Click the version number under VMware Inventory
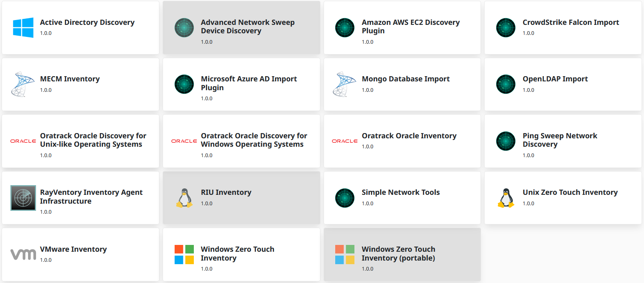The width and height of the screenshot is (644, 283). (x=46, y=260)
